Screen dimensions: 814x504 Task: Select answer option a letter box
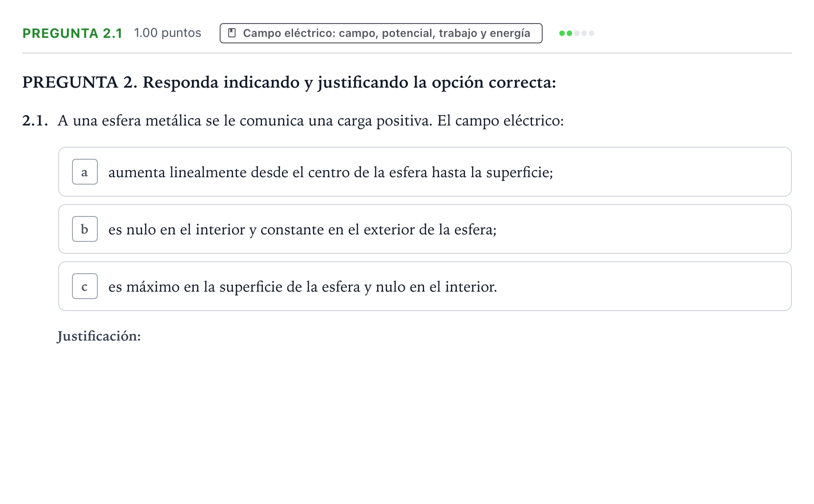[85, 172]
